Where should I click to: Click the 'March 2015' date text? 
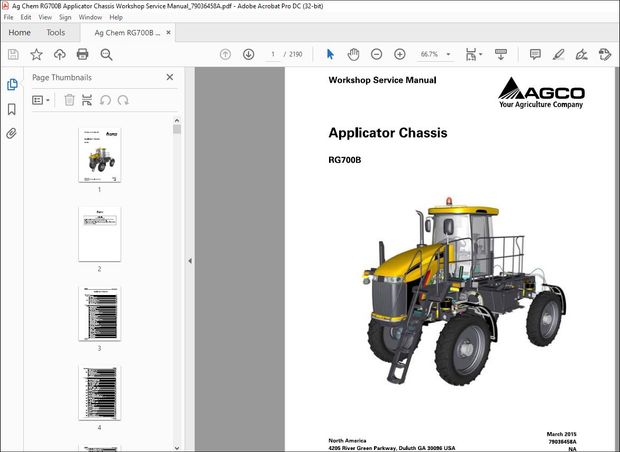point(561,434)
